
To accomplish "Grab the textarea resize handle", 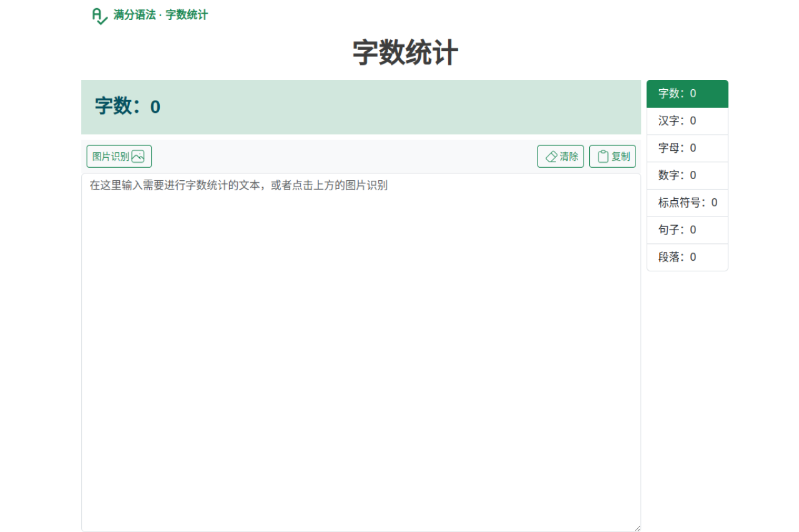I will pyautogui.click(x=637, y=528).
